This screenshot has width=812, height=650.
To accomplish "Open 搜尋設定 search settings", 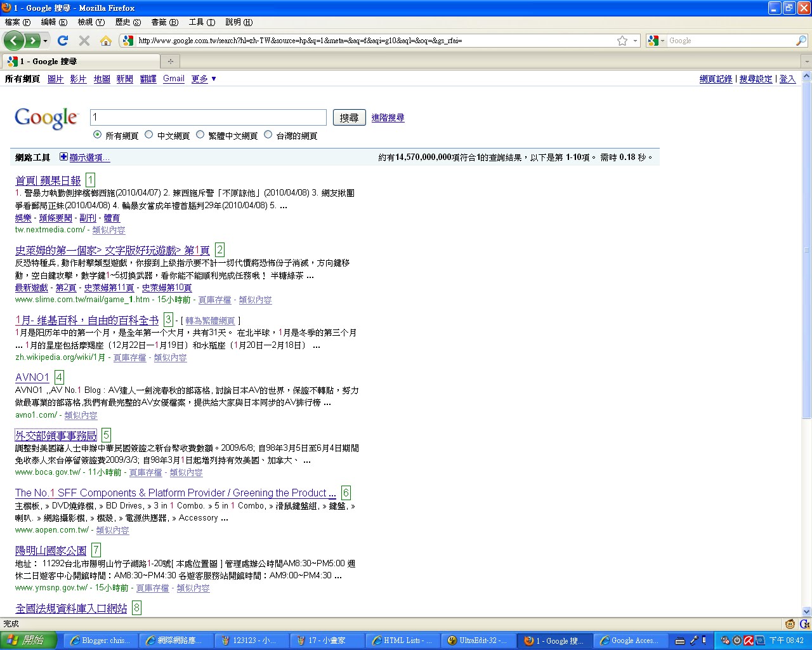I will 756,79.
